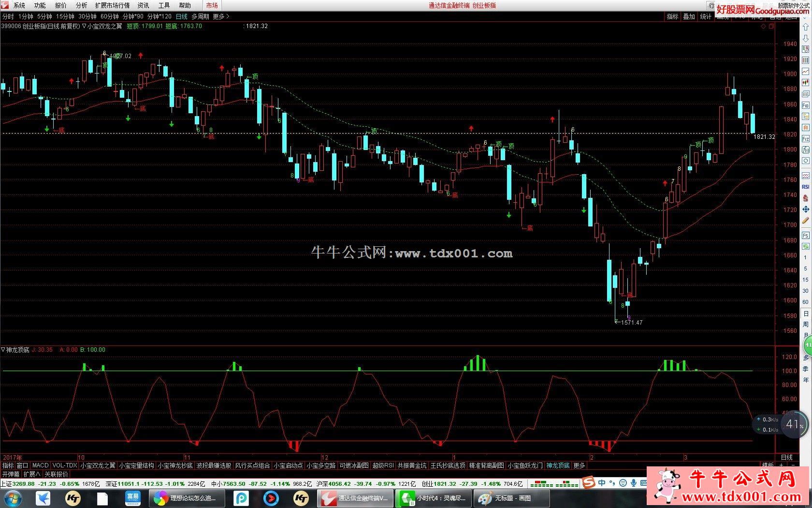This screenshot has height=508, width=812.
Task: Open the 分析 menu
Action: point(81,5)
